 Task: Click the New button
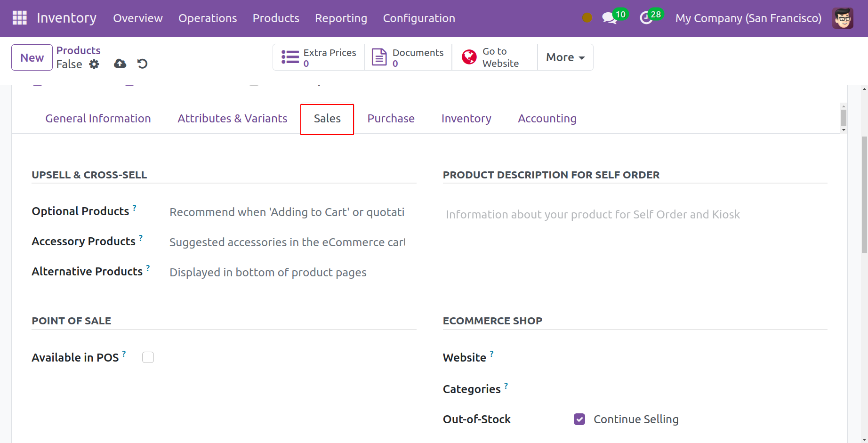[32, 57]
